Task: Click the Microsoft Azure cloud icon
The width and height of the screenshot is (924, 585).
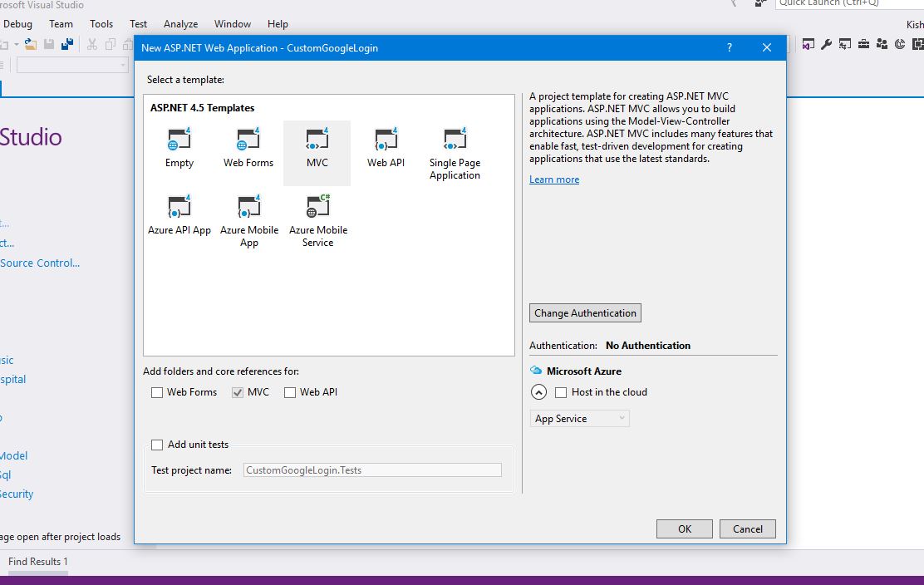Action: click(536, 371)
